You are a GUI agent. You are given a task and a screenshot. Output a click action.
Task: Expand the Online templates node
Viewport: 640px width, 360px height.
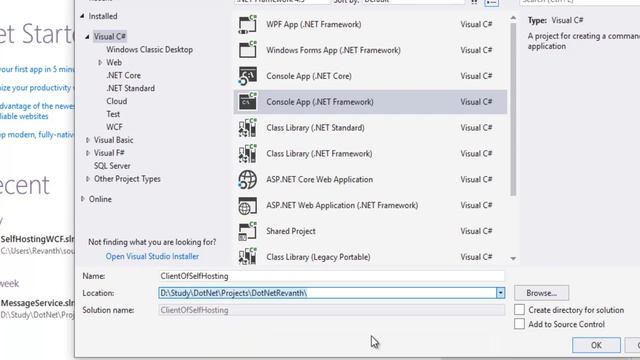click(82, 199)
